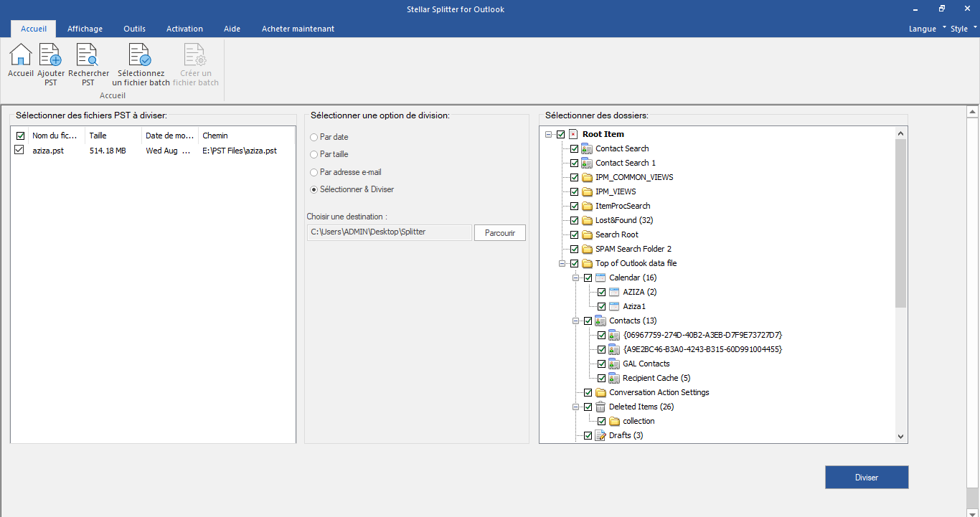This screenshot has height=517, width=980.
Task: Click the IPM_COMMON_VIEWS folder icon
Action: (x=587, y=177)
